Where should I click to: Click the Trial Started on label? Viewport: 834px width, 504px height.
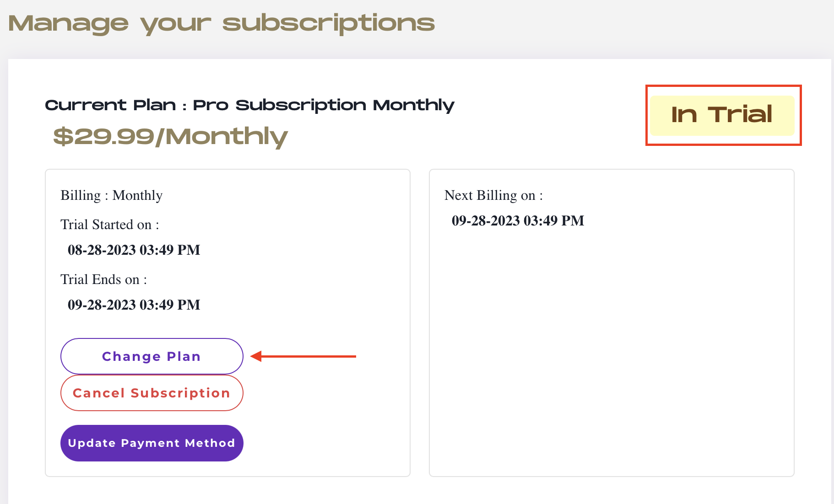[110, 225]
